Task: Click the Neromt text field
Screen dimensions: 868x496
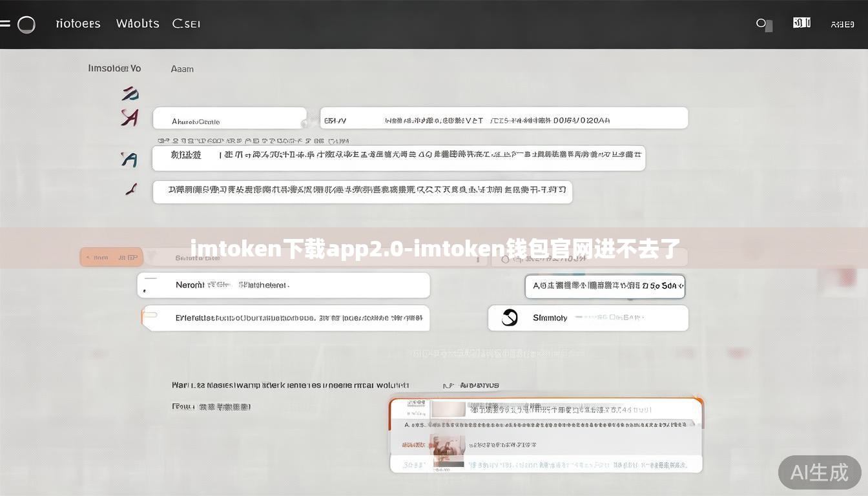Action: click(283, 285)
